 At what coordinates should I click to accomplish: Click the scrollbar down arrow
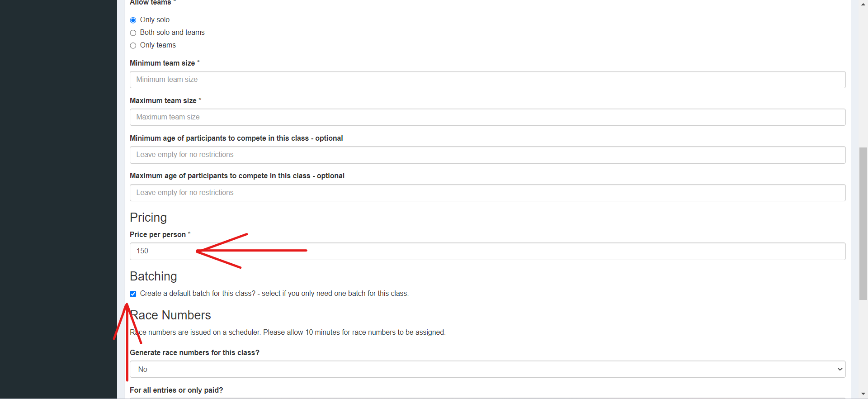(x=863, y=394)
